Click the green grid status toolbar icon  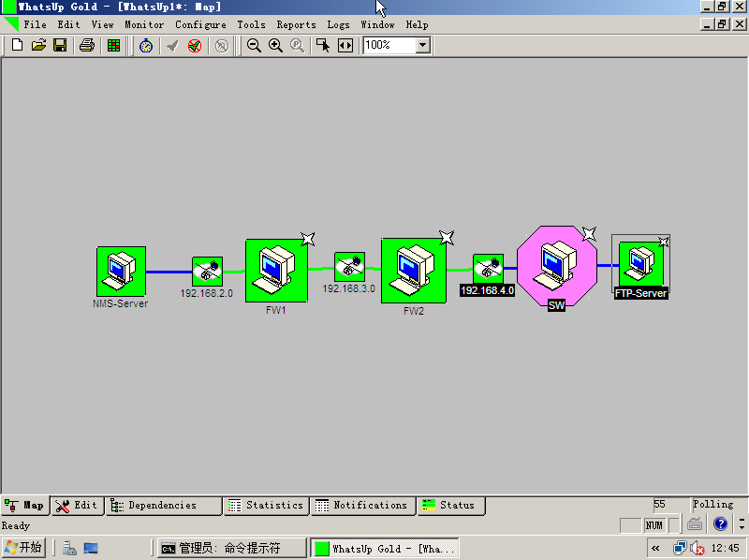pos(113,45)
